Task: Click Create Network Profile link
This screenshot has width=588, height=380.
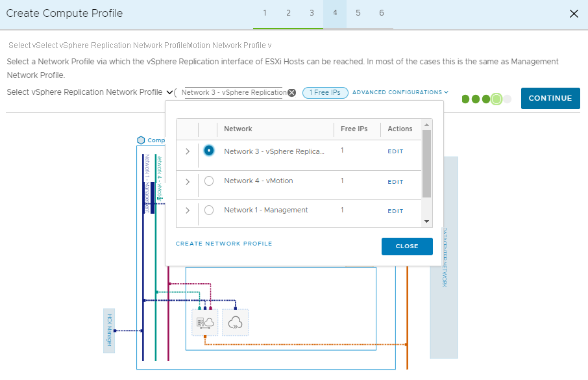Action: coord(224,244)
